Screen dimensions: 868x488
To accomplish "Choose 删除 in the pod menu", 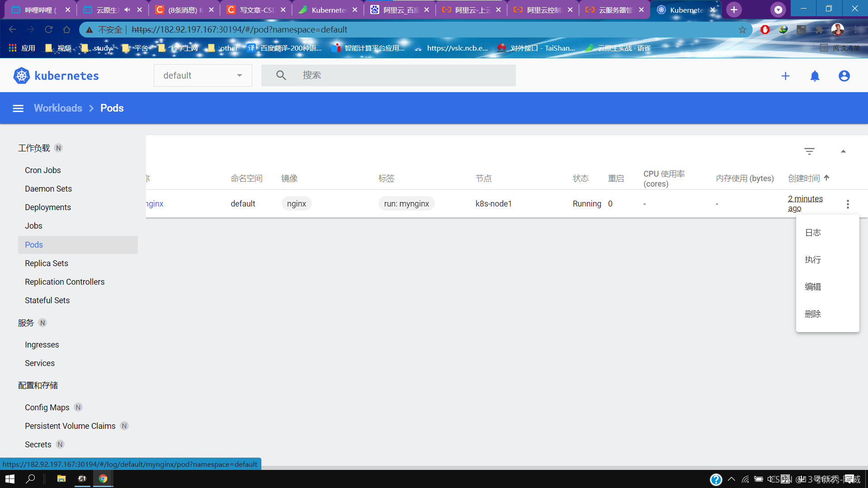I will point(813,314).
